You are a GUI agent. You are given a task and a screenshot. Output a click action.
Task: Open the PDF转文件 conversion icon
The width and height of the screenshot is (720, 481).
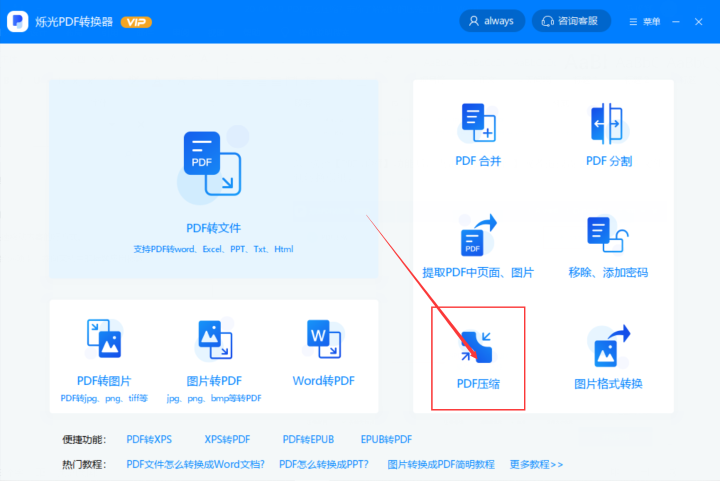212,163
